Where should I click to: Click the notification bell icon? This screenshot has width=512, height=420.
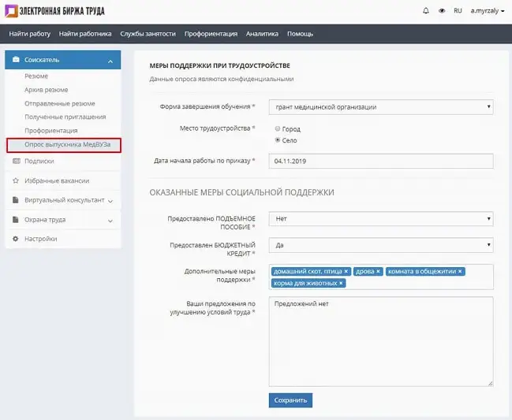pos(426,11)
